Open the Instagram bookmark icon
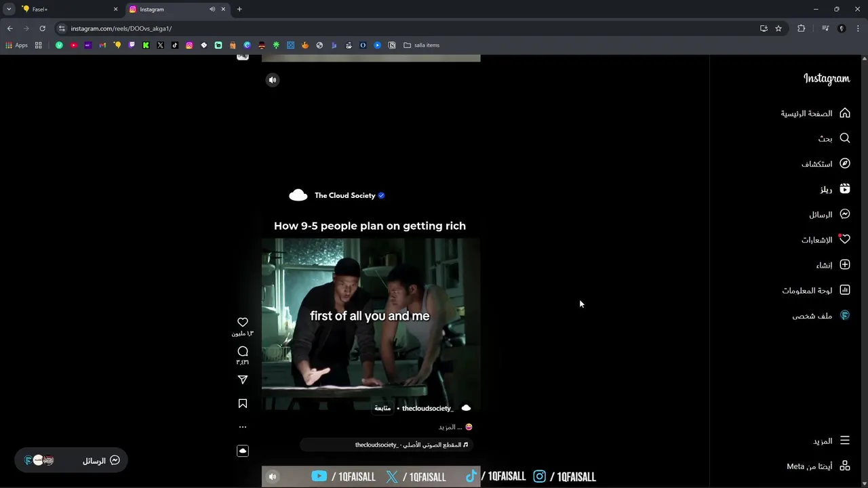 pos(189,45)
